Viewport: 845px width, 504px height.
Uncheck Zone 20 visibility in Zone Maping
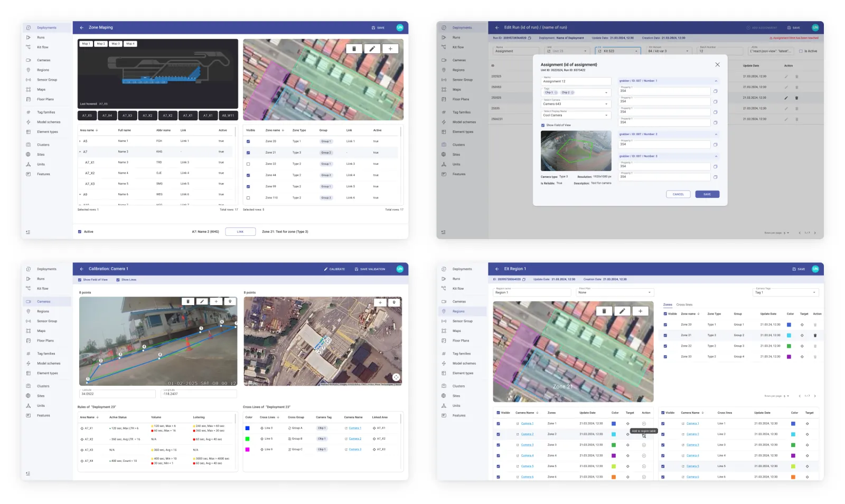click(x=248, y=141)
